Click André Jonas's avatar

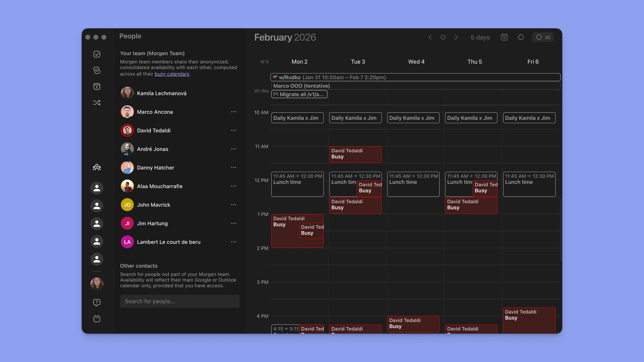(127, 149)
